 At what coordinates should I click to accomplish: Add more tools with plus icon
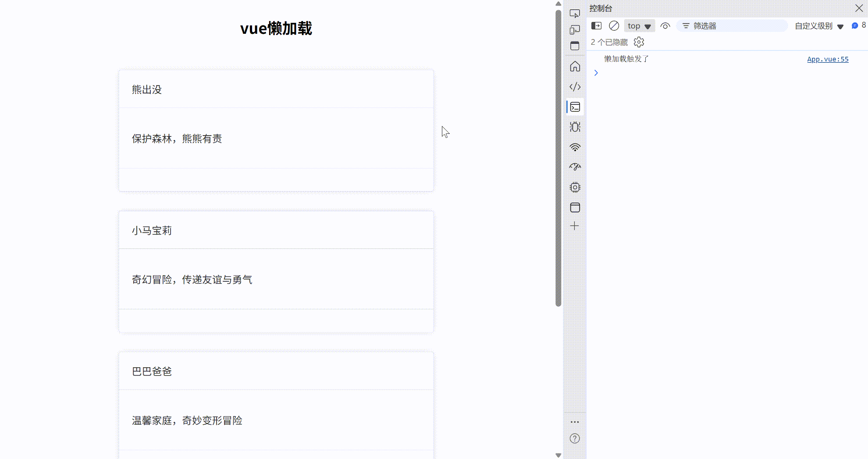[575, 226]
